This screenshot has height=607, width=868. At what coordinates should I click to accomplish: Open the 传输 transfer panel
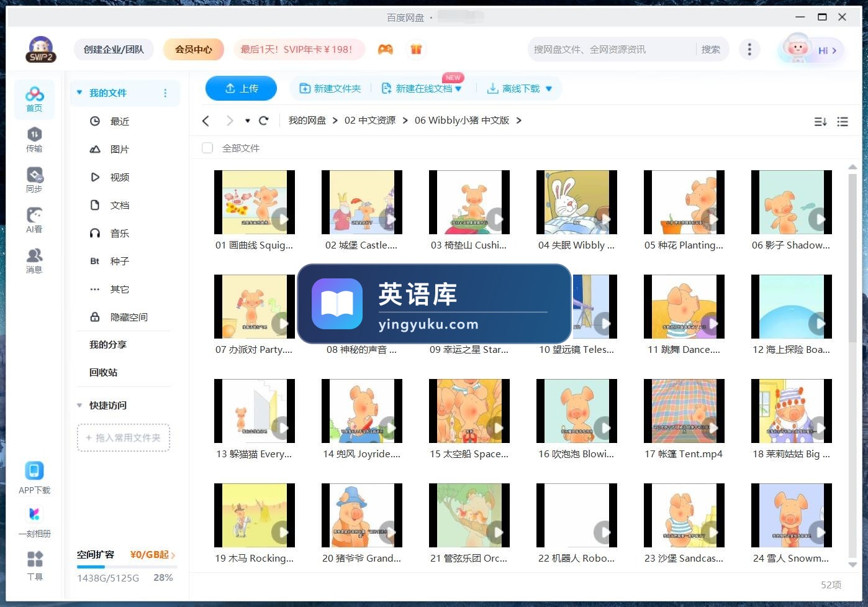pyautogui.click(x=34, y=140)
